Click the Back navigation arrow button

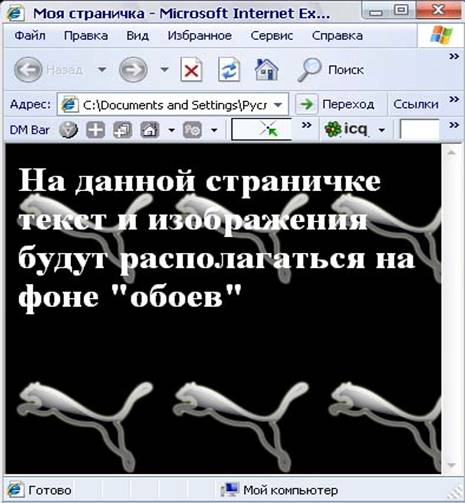click(28, 69)
